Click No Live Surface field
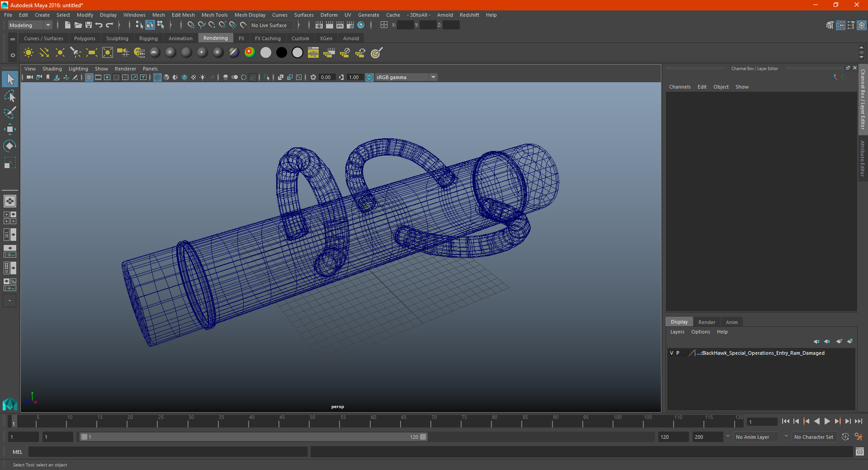The image size is (868, 470). tap(271, 25)
